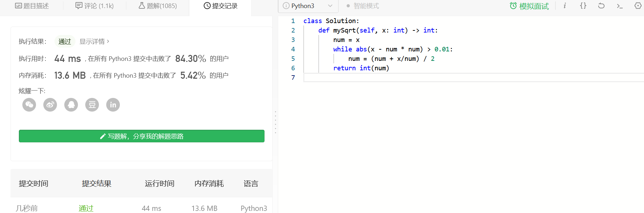Open the 题目描述 tab
The height and width of the screenshot is (213, 644).
click(x=32, y=6)
